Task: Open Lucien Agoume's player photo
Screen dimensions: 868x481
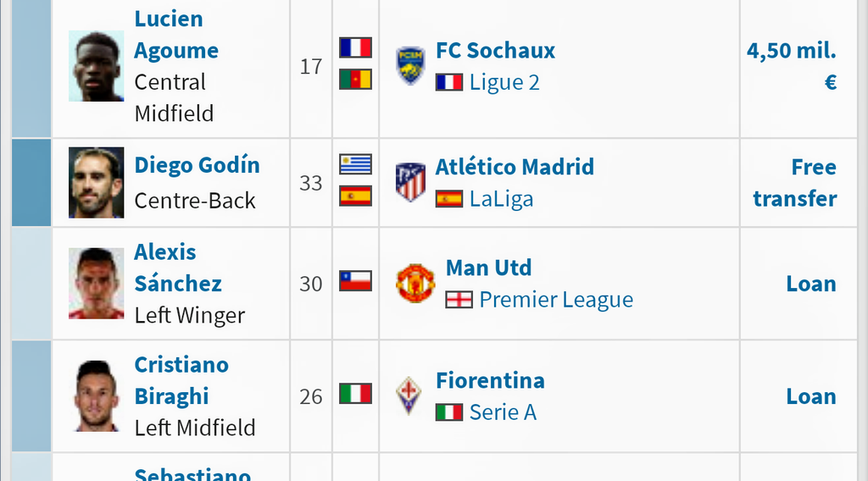Action: point(97,66)
